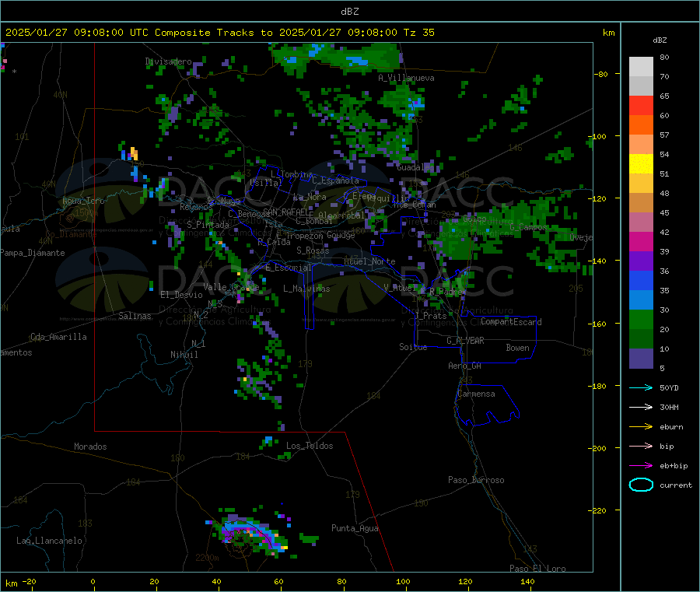Click the white 30HM arrow legend icon

point(641,407)
